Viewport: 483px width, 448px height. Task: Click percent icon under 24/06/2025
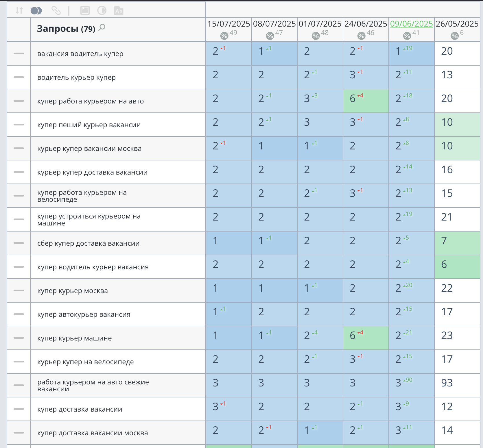(x=362, y=36)
